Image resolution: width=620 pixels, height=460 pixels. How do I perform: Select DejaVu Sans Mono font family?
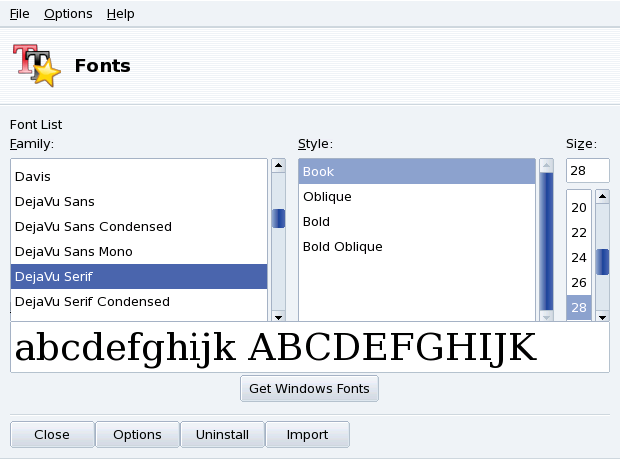(x=74, y=251)
